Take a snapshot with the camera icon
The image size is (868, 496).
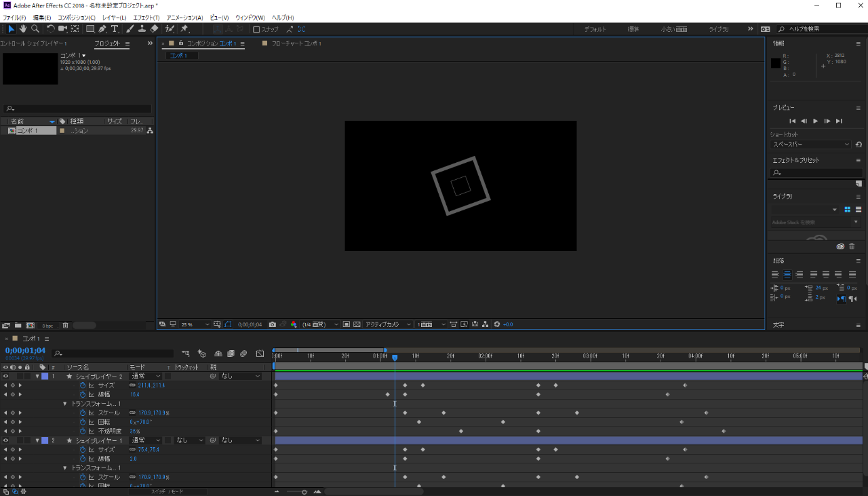tap(272, 324)
